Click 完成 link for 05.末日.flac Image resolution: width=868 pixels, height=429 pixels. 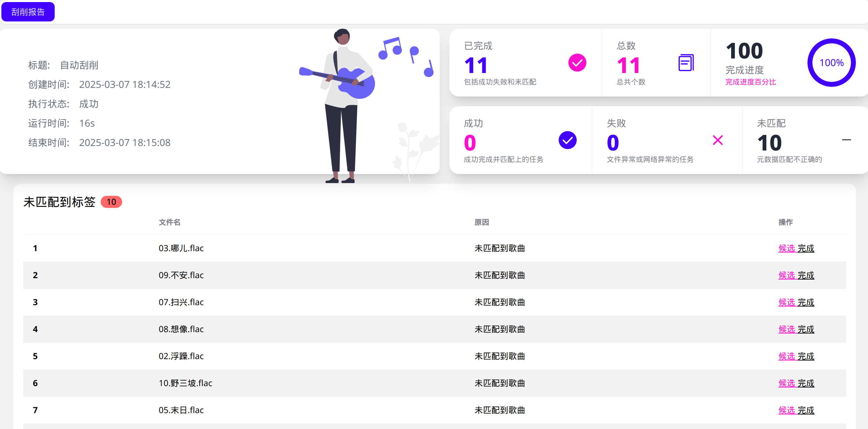point(806,410)
